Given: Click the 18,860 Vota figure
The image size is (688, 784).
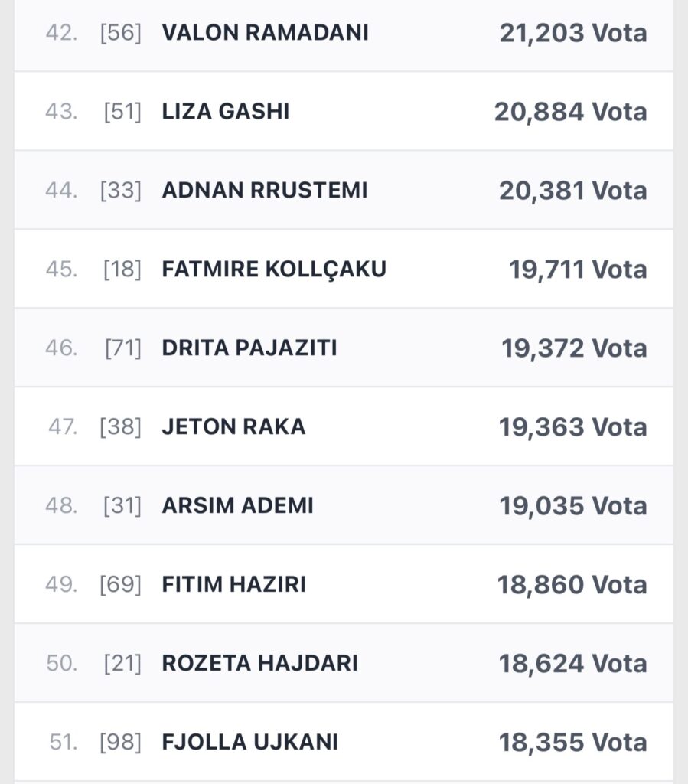Looking at the screenshot, I should [572, 585].
